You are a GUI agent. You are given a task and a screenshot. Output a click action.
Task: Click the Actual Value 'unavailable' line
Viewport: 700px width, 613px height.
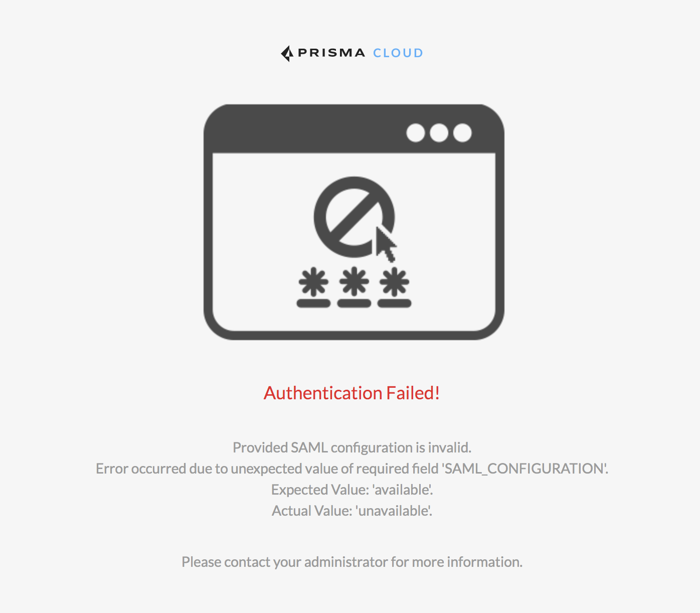pos(352,511)
